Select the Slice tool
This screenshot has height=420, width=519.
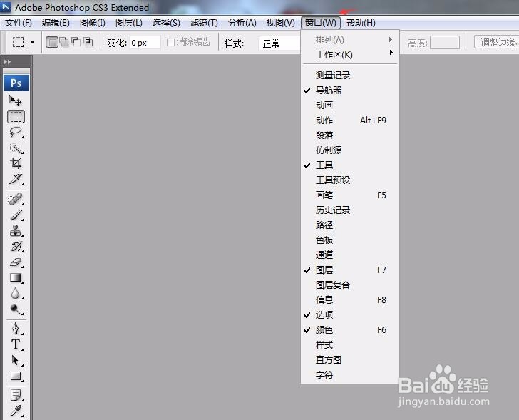point(16,179)
